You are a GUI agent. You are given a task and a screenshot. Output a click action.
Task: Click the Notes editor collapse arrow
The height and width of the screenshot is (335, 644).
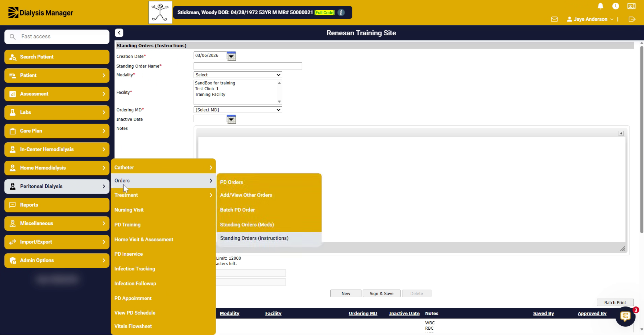[x=621, y=133]
